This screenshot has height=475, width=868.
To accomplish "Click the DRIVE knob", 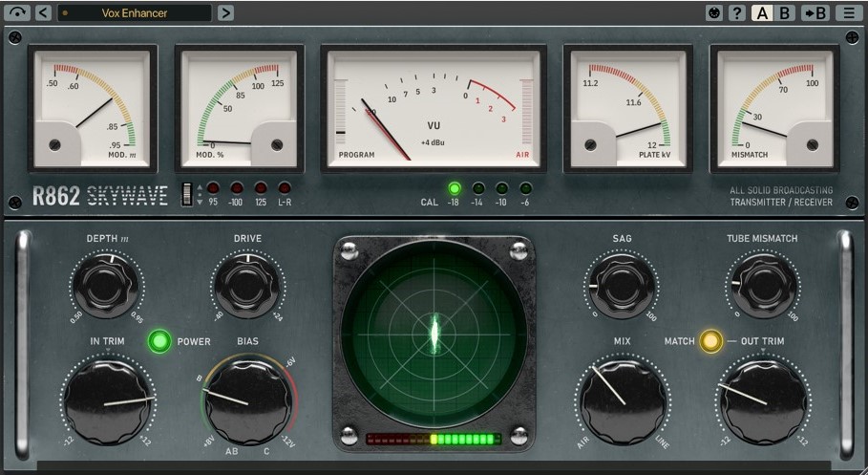I will click(247, 286).
